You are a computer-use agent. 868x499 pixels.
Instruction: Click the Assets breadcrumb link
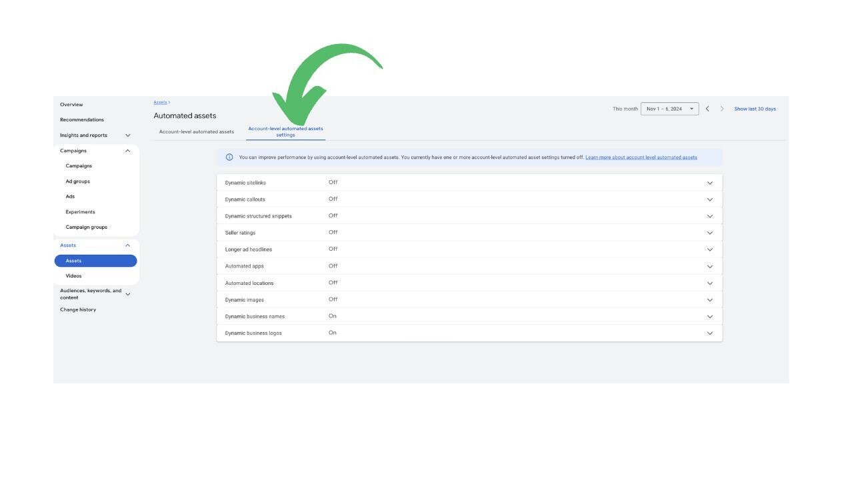(160, 102)
